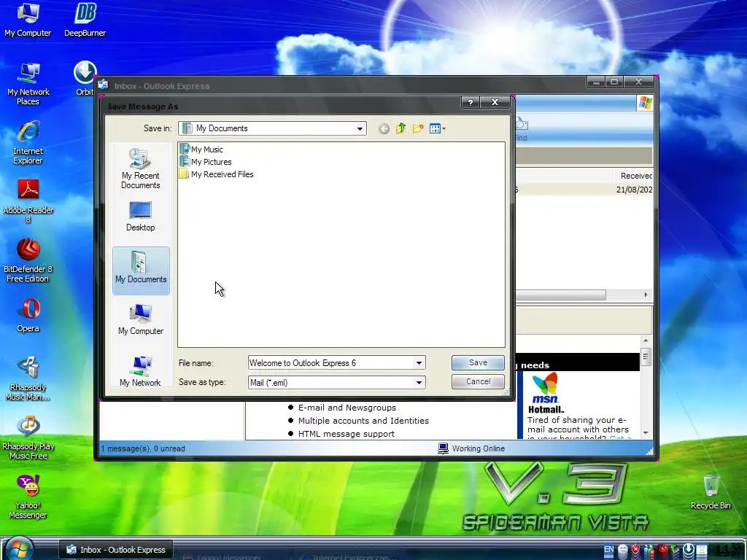
Task: Select Recycle Bin desktop icon
Action: [x=711, y=492]
